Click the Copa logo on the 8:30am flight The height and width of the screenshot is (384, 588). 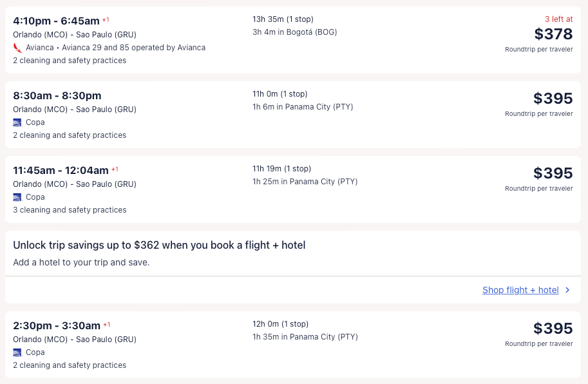pyautogui.click(x=17, y=122)
